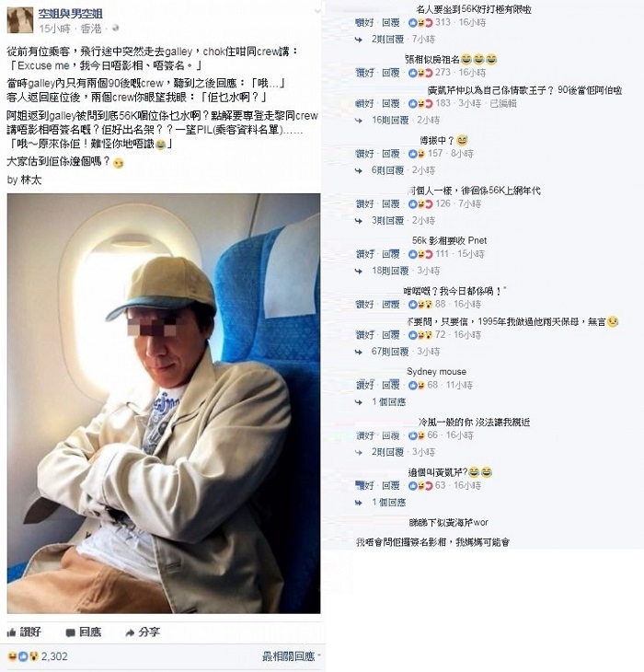Click the public globe icon beside 香港
This screenshot has width=644, height=672.
point(115,29)
